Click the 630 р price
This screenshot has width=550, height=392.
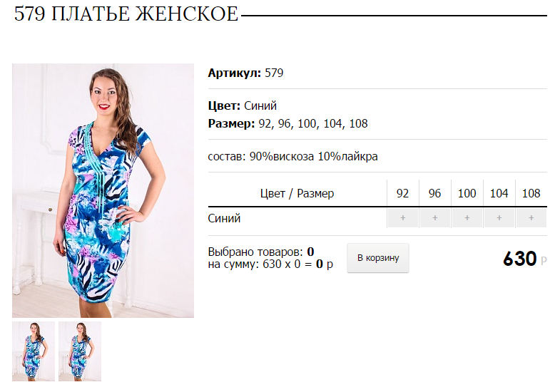point(524,259)
